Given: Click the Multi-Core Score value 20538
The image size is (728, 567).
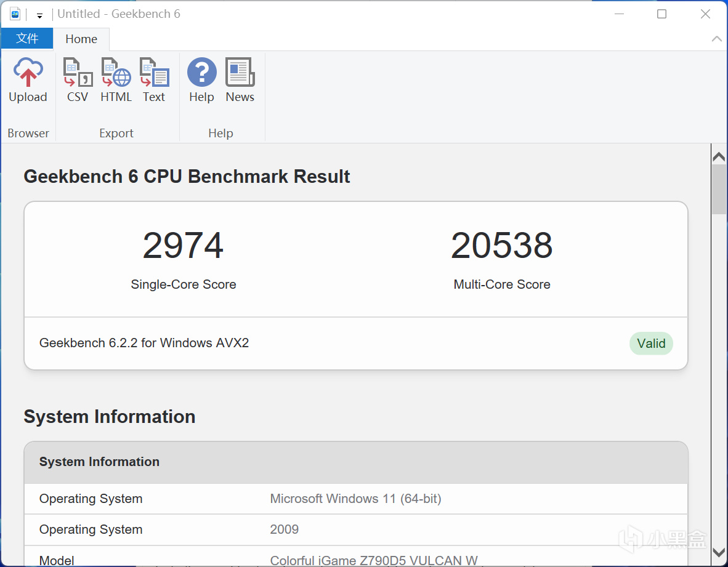Looking at the screenshot, I should pyautogui.click(x=501, y=246).
